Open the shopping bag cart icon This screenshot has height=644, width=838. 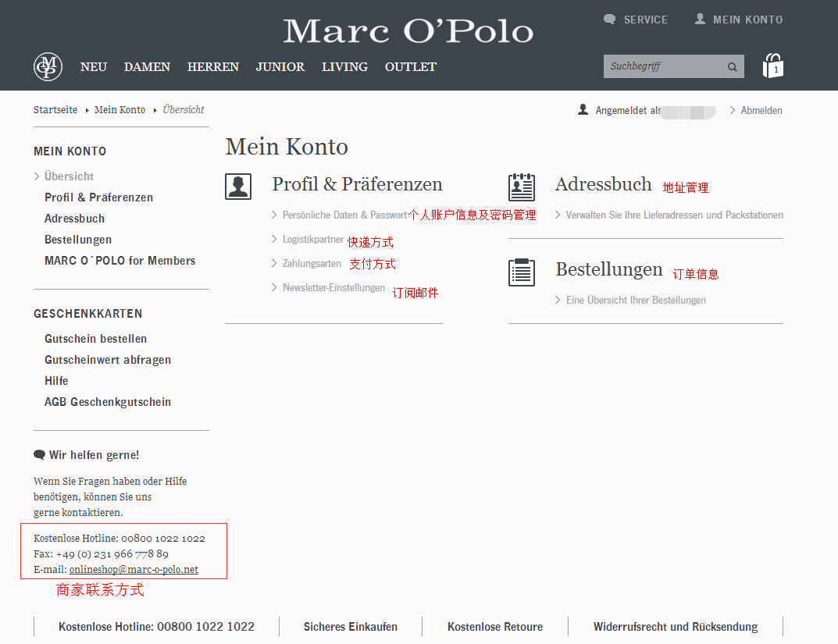[772, 66]
